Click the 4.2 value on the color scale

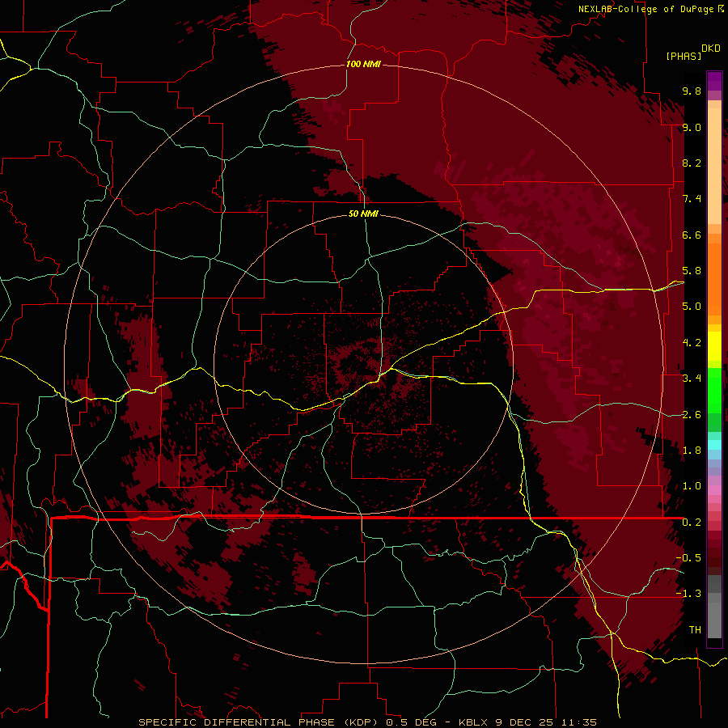[x=692, y=343]
